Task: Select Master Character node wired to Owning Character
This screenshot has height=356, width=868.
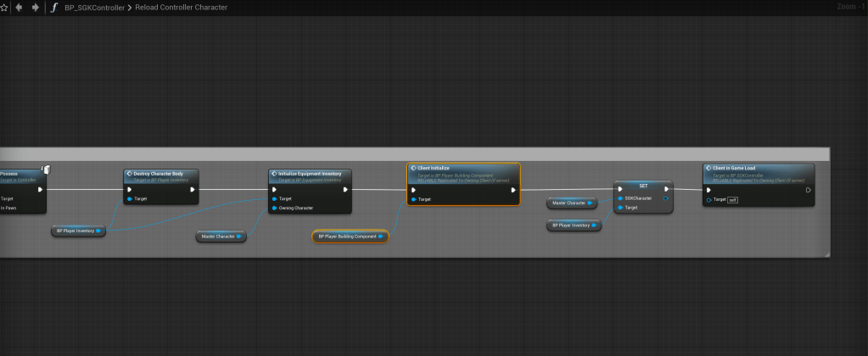Action: (221, 236)
